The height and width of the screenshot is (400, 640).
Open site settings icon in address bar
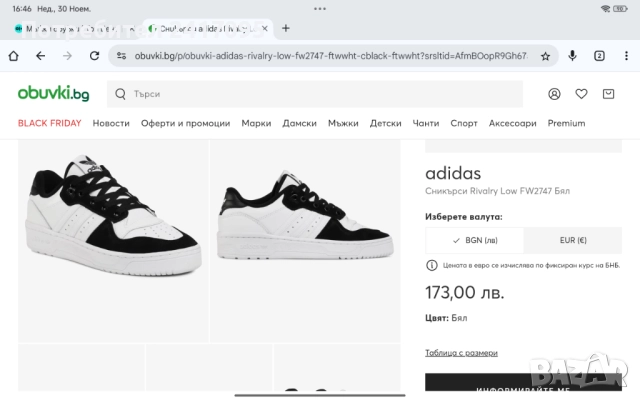pyautogui.click(x=121, y=56)
